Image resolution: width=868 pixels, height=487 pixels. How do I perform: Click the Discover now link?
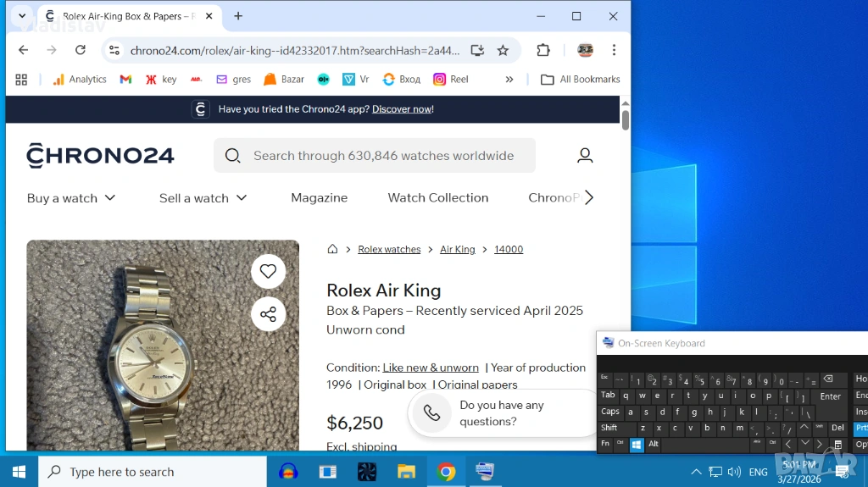pyautogui.click(x=403, y=109)
